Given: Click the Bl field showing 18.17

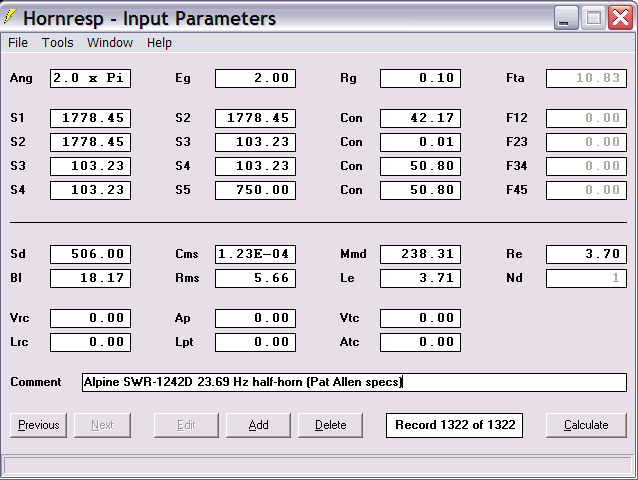Looking at the screenshot, I should (90, 278).
